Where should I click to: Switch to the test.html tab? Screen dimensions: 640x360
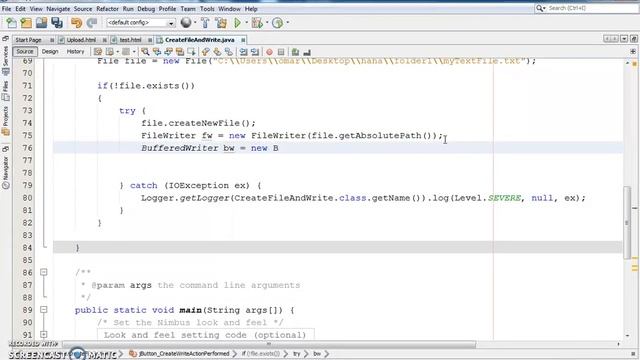(130, 40)
